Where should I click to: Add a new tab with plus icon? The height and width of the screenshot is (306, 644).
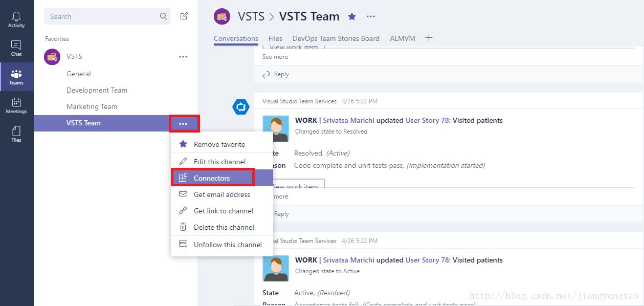coord(429,38)
